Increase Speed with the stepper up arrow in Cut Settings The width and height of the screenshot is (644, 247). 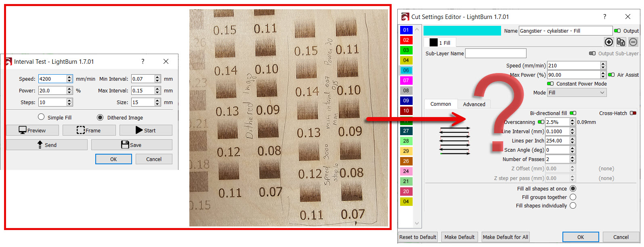[603, 64]
